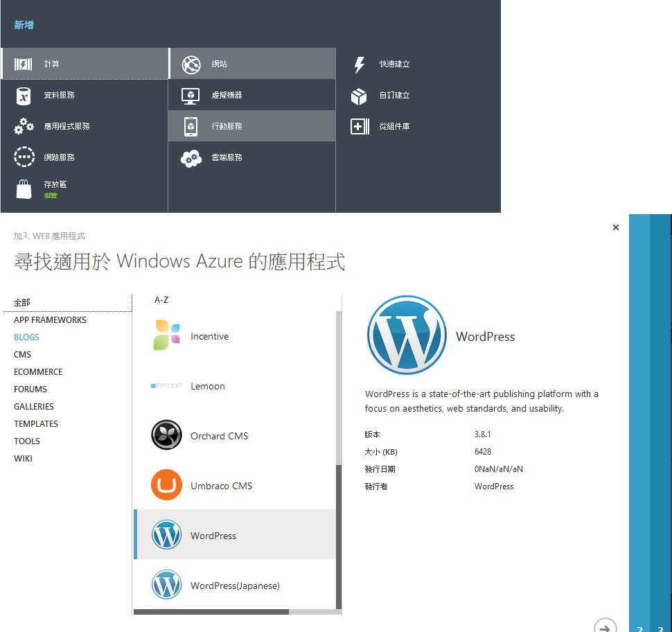Pick WordPress(Japanese) from the list
Viewport: 672px width, 632px height.
(x=235, y=586)
